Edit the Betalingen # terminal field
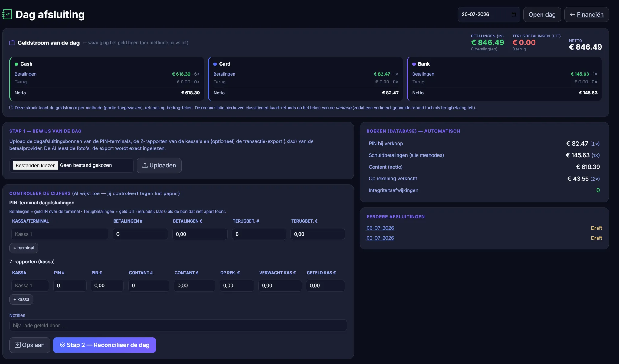The image size is (619, 364). point(140,234)
